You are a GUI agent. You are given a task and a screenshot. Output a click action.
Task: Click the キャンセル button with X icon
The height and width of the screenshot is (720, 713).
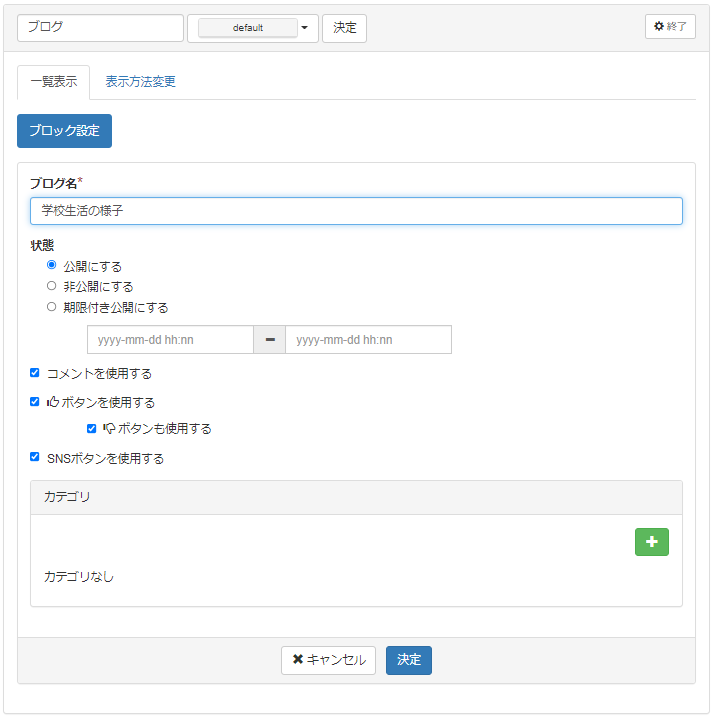click(328, 660)
